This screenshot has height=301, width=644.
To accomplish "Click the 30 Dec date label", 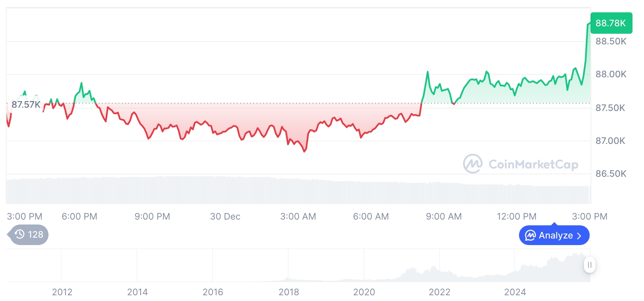I will point(225,216).
